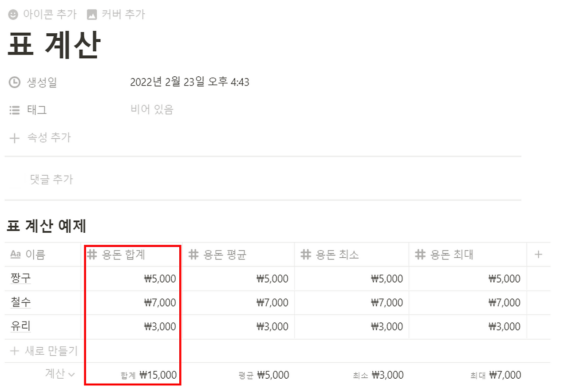
Task: Click the # icon on the 용돈 합계 column
Action: click(x=92, y=254)
